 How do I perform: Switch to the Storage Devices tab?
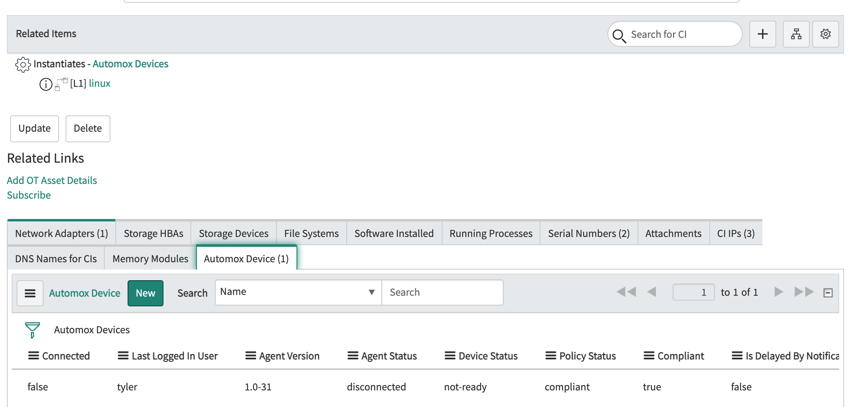tap(234, 234)
